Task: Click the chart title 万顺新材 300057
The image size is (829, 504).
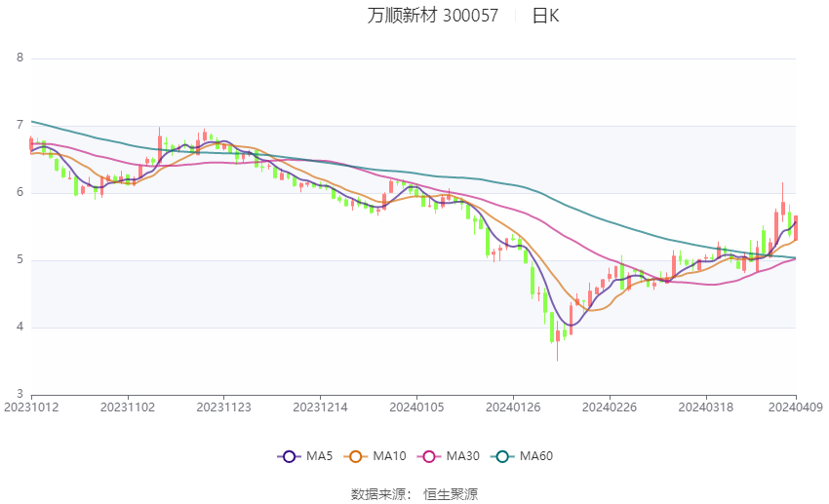Action: pyautogui.click(x=432, y=16)
